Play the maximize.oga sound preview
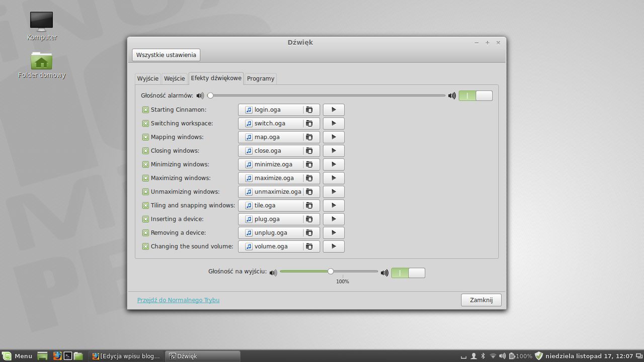The image size is (644, 362). pyautogui.click(x=334, y=178)
